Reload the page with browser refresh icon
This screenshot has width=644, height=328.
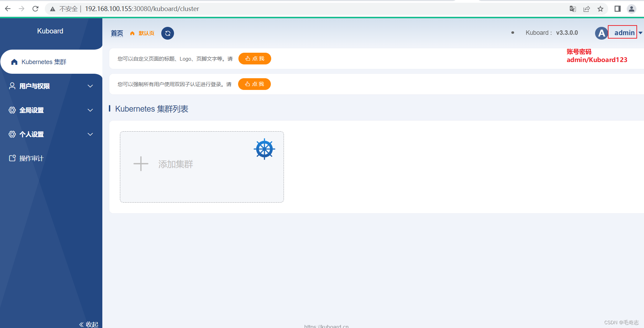pos(35,9)
